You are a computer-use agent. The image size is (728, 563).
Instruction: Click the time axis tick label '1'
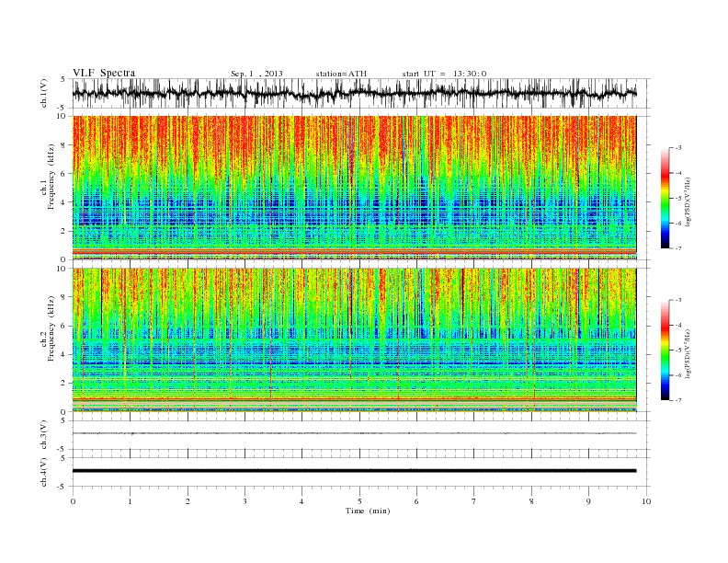pos(130,501)
